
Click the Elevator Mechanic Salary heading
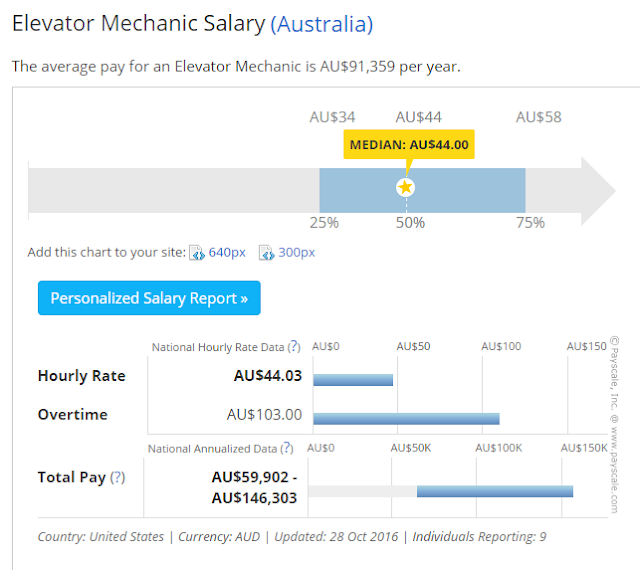[138, 24]
